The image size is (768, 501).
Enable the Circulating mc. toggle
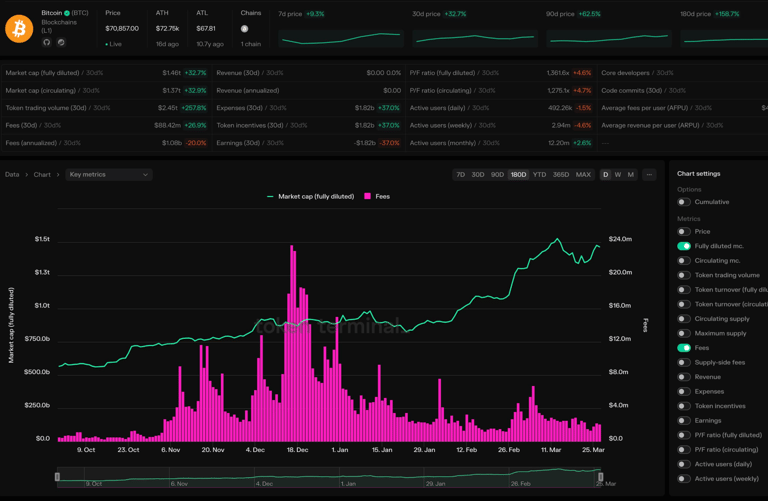click(684, 261)
